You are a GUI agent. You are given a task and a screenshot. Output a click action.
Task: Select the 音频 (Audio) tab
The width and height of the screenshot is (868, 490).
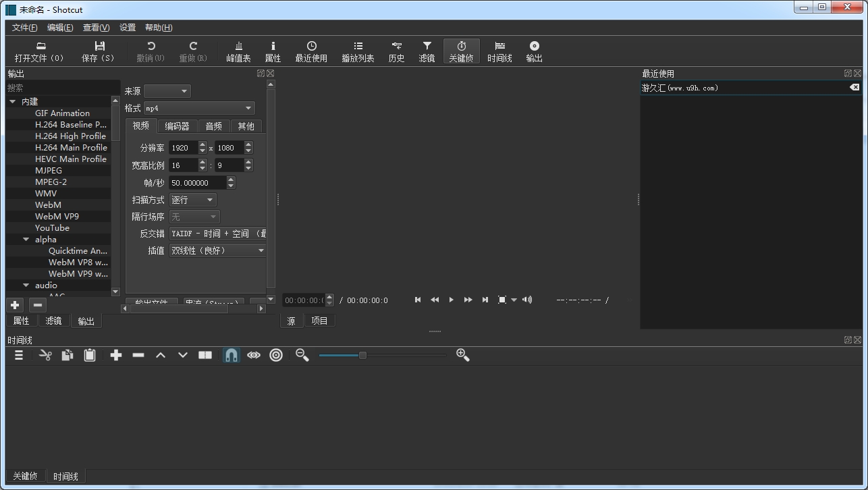(x=214, y=126)
